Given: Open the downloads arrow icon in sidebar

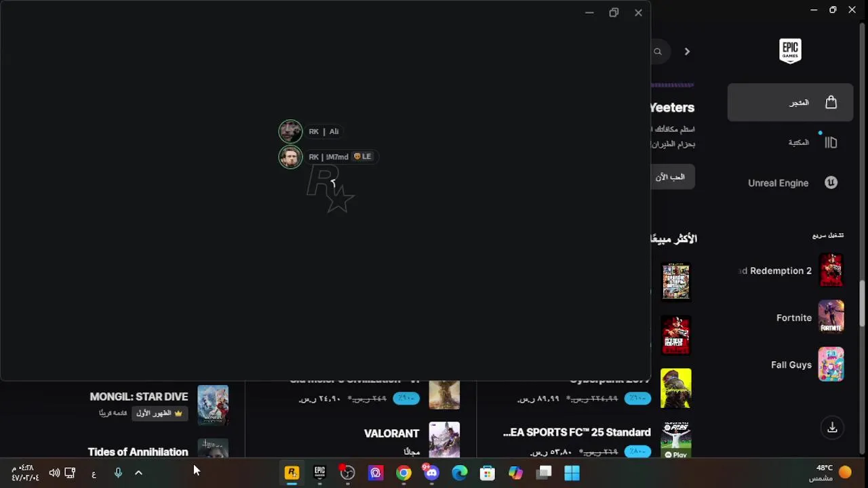Looking at the screenshot, I should [x=832, y=428].
